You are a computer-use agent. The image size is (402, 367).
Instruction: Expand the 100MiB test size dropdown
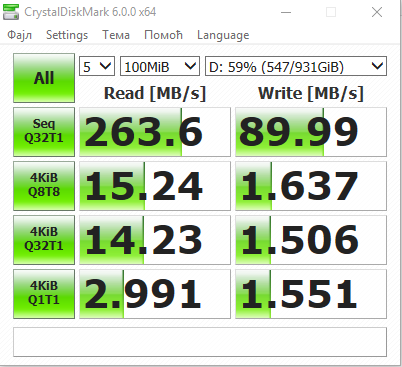pyautogui.click(x=160, y=66)
